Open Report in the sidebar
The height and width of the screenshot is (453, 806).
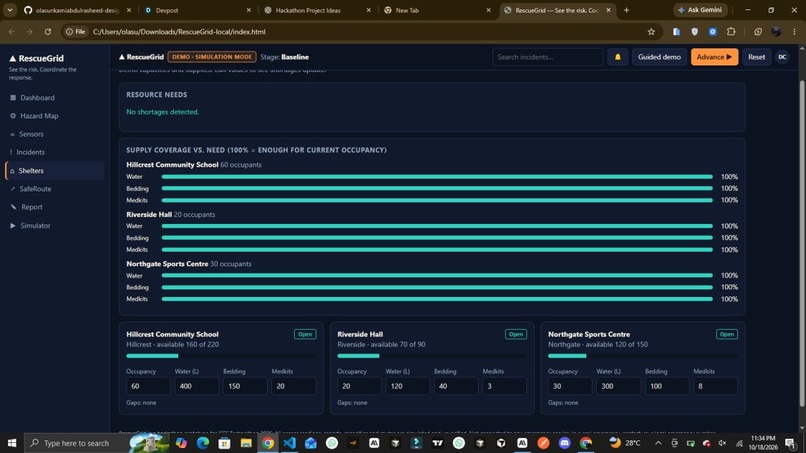pyautogui.click(x=54, y=207)
